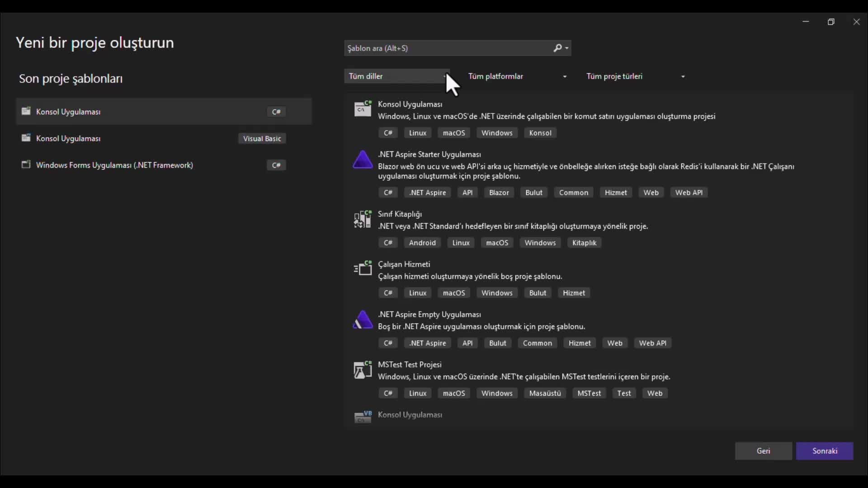Select .NET Aspire Starter Uygulaması title
The width and height of the screenshot is (868, 488).
point(429,155)
